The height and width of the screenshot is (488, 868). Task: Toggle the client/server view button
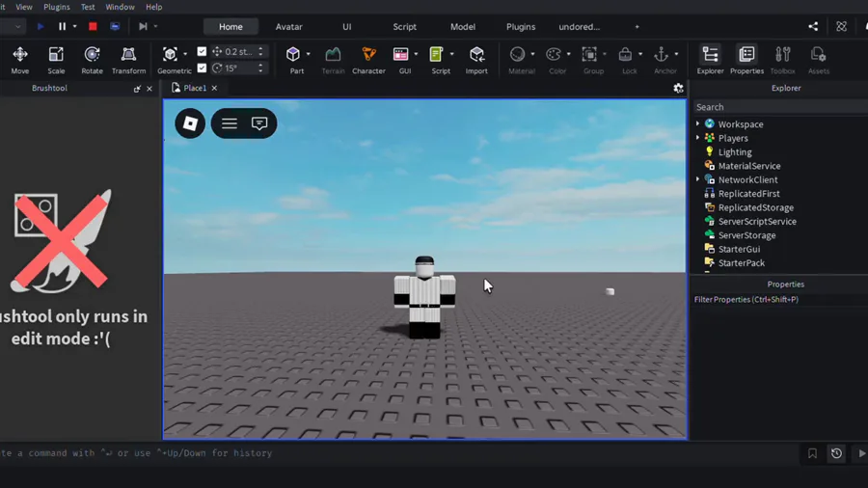(x=115, y=26)
